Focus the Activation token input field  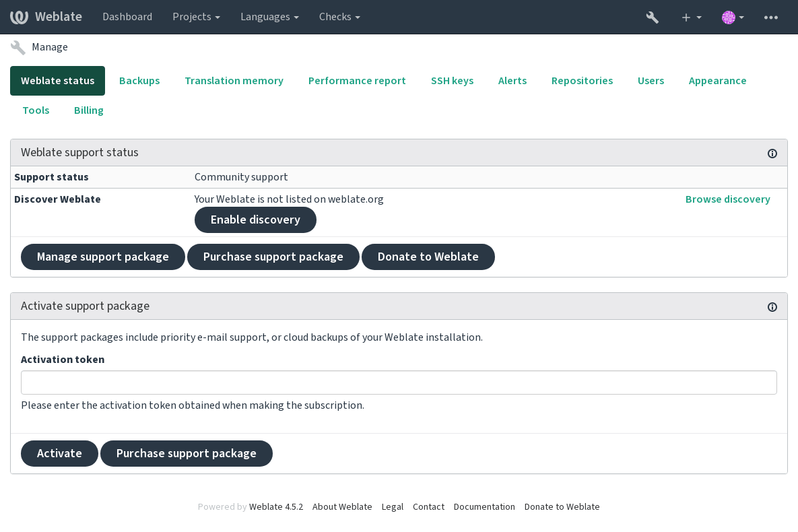[399, 383]
